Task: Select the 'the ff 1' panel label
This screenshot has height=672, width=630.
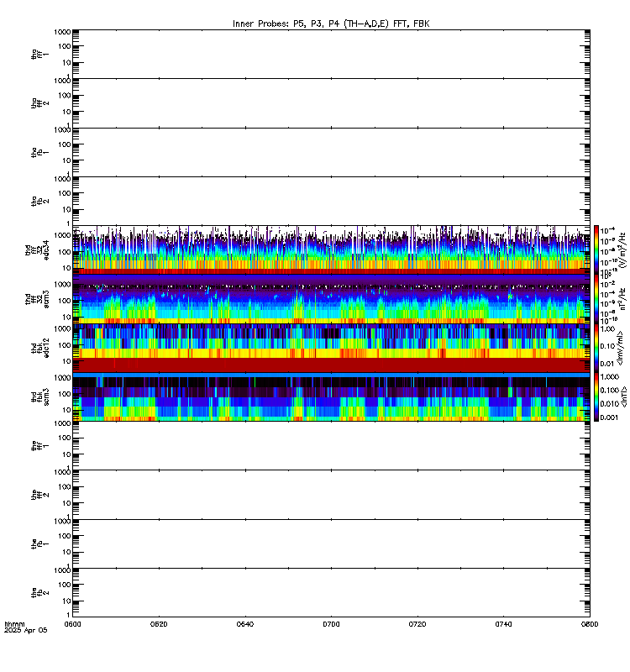Action: tap(39, 446)
